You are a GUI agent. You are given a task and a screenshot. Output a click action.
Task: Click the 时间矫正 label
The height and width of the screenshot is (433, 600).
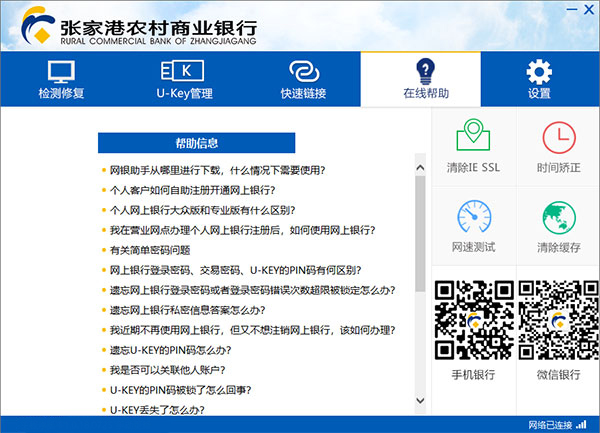click(x=559, y=168)
